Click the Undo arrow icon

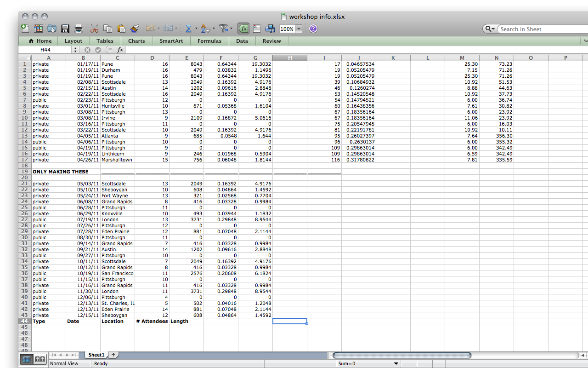tap(150, 29)
